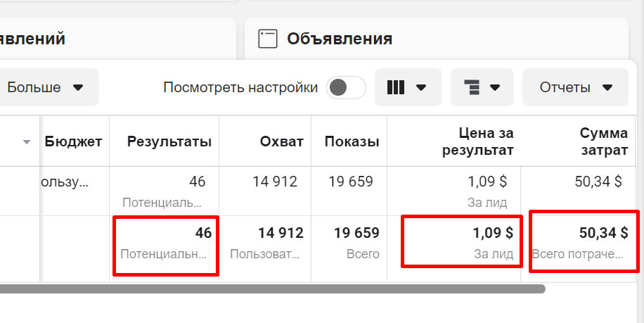Click the bold total 14 912 reach value
Image resolution: width=644 pixels, height=323 pixels.
[x=281, y=233]
